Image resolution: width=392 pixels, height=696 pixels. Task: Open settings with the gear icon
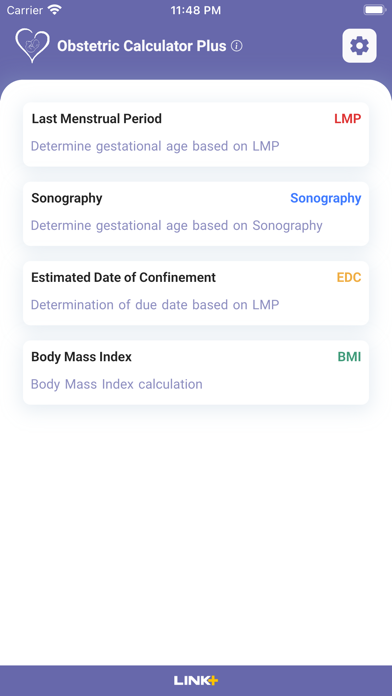(359, 46)
